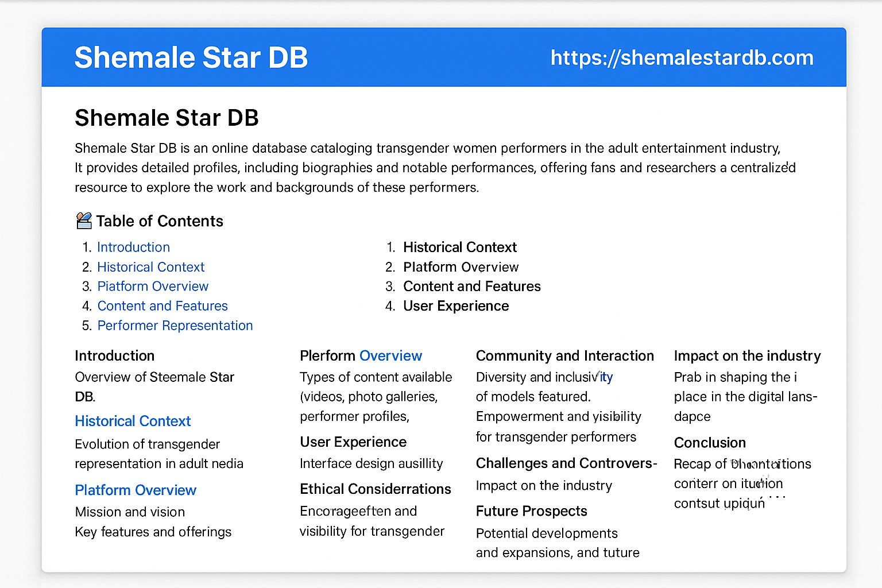Click the Table of Contents heading text
The width and height of the screenshot is (882, 588).
[x=160, y=221]
